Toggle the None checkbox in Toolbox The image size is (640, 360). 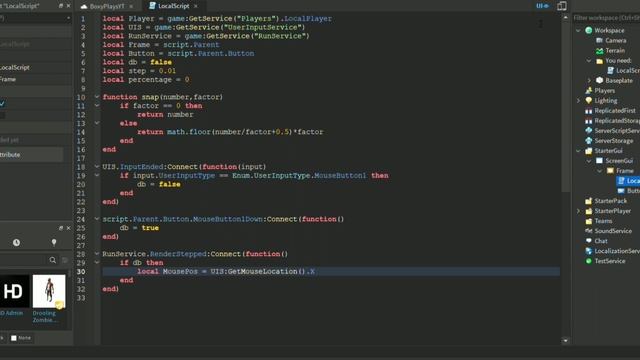[14, 338]
